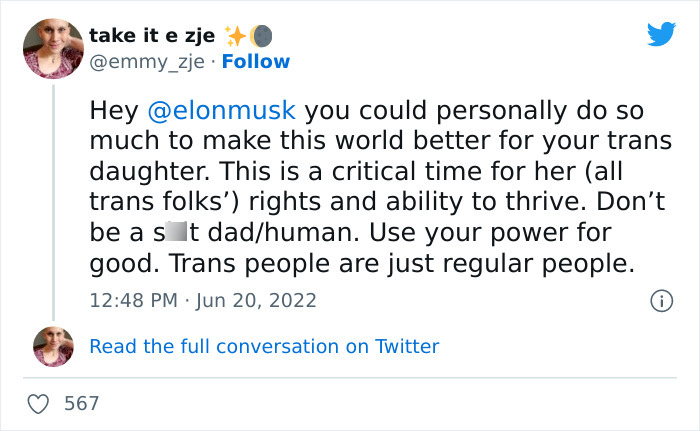This screenshot has height=431, width=700.
Task: Click the small avatar beside the conversation link
Action: pyautogui.click(x=53, y=346)
